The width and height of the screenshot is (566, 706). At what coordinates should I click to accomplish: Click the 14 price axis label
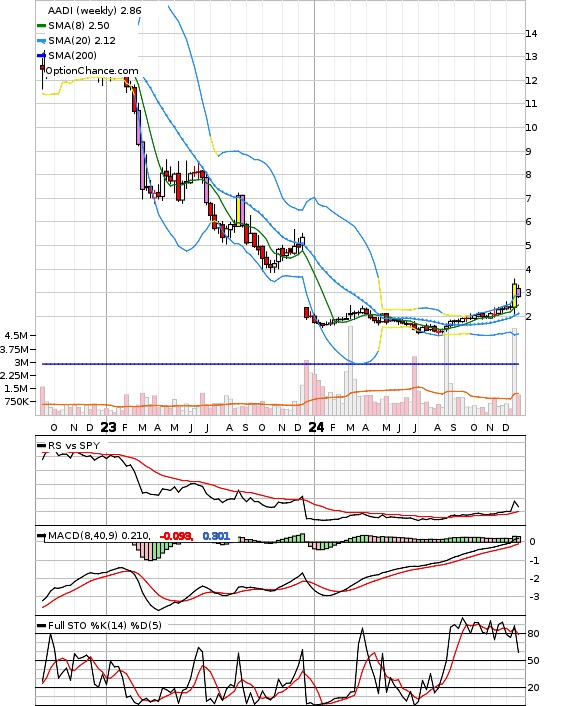pos(531,33)
